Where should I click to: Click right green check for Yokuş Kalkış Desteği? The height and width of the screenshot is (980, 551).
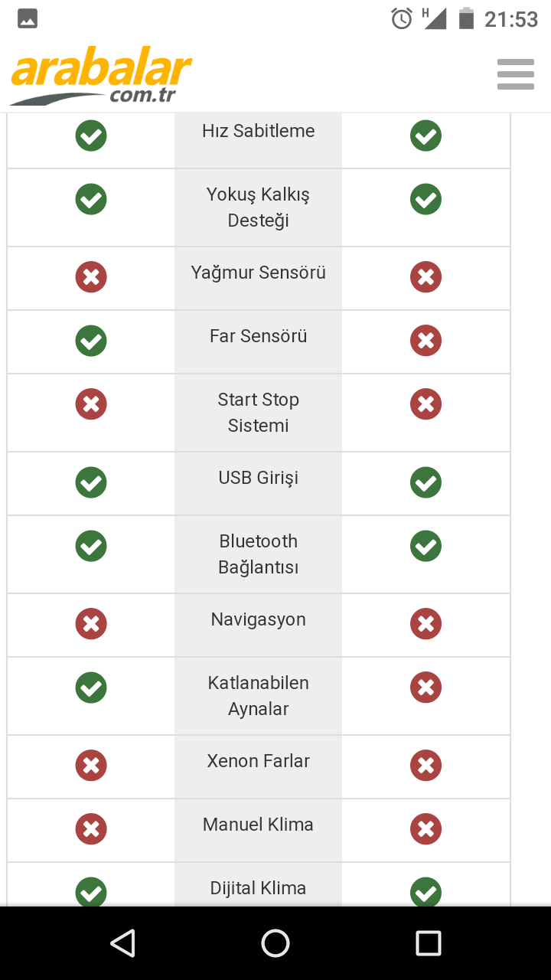coord(425,200)
